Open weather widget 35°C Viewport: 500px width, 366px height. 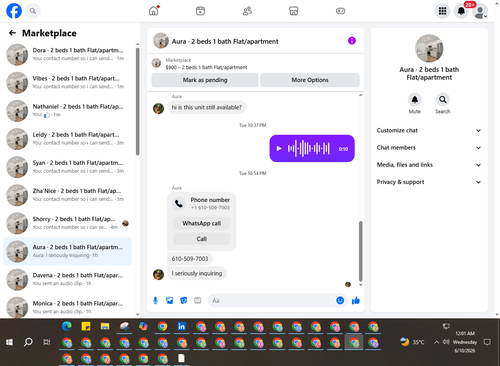412,342
